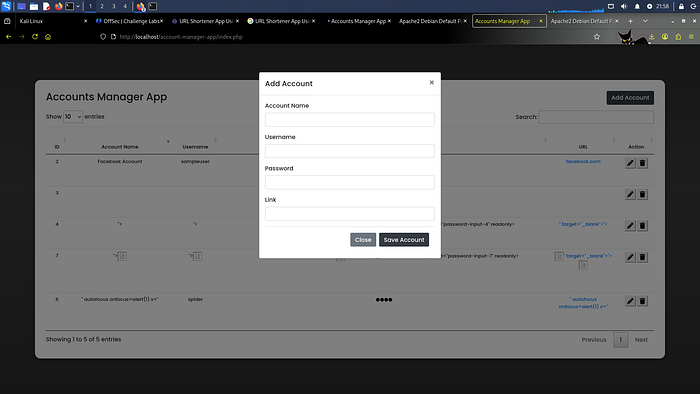Click the lock screen icon in the panel
This screenshot has width=700, height=394.
(681, 6)
